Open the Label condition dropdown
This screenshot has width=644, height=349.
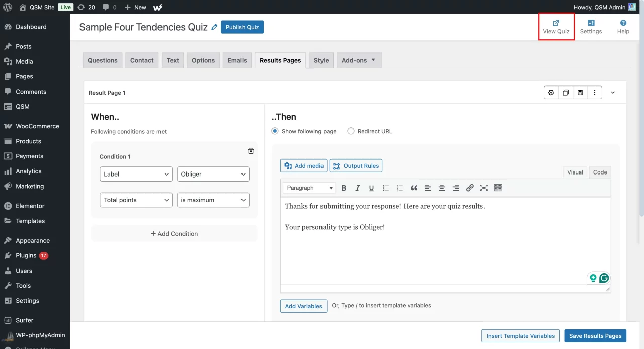[x=136, y=174]
